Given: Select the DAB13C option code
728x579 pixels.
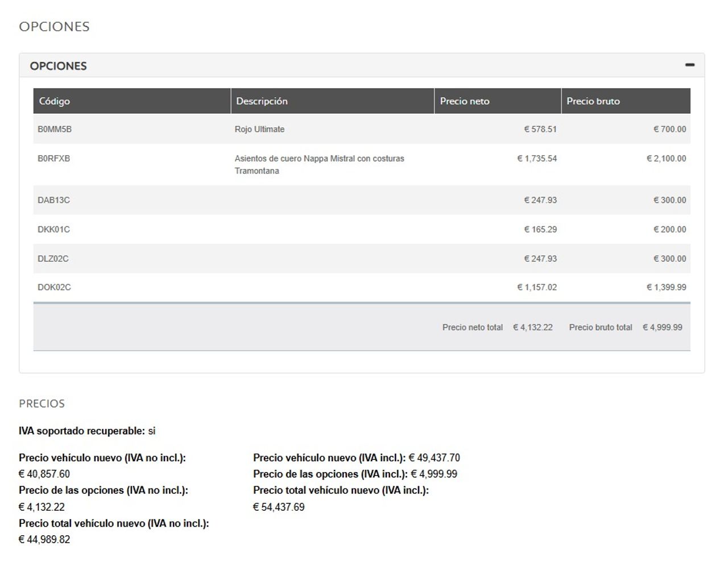Looking at the screenshot, I should pyautogui.click(x=53, y=200).
